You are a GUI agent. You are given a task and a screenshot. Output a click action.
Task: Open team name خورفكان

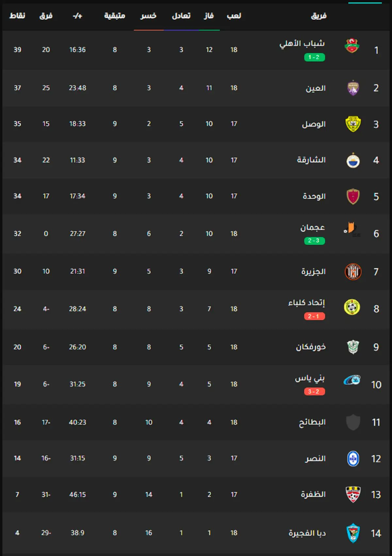point(311,347)
